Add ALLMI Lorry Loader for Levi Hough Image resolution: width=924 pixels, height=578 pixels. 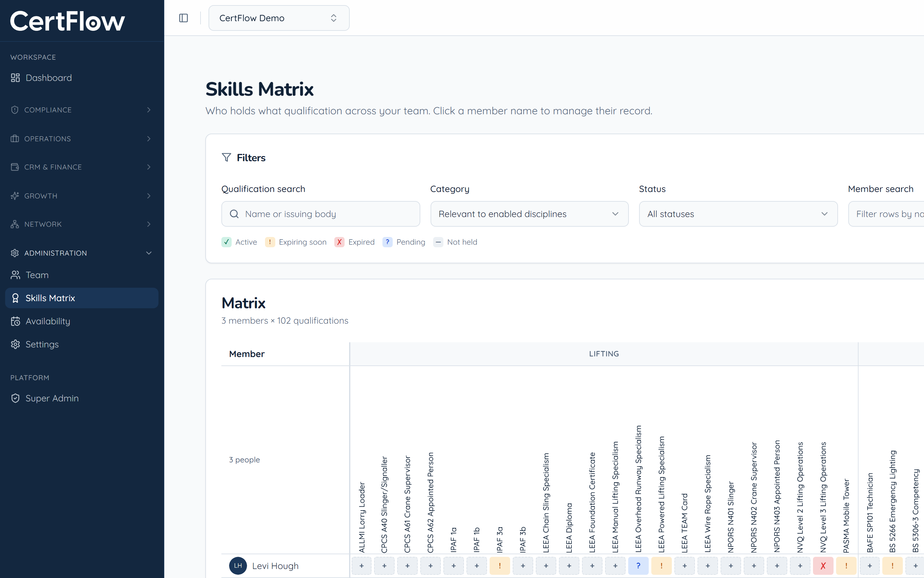click(362, 566)
